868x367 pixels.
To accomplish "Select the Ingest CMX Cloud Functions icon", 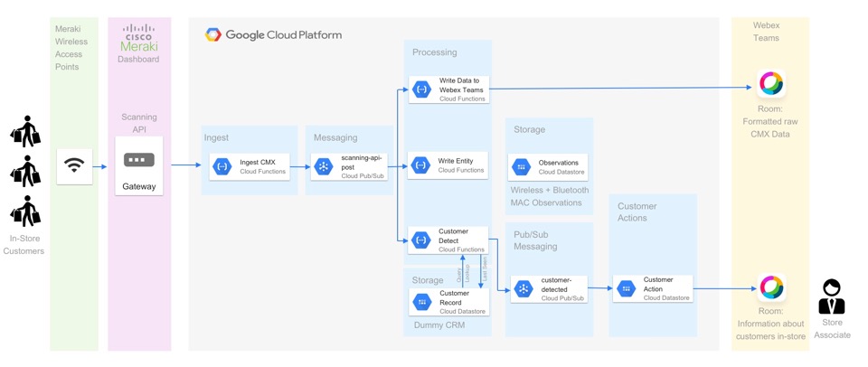I will point(223,166).
